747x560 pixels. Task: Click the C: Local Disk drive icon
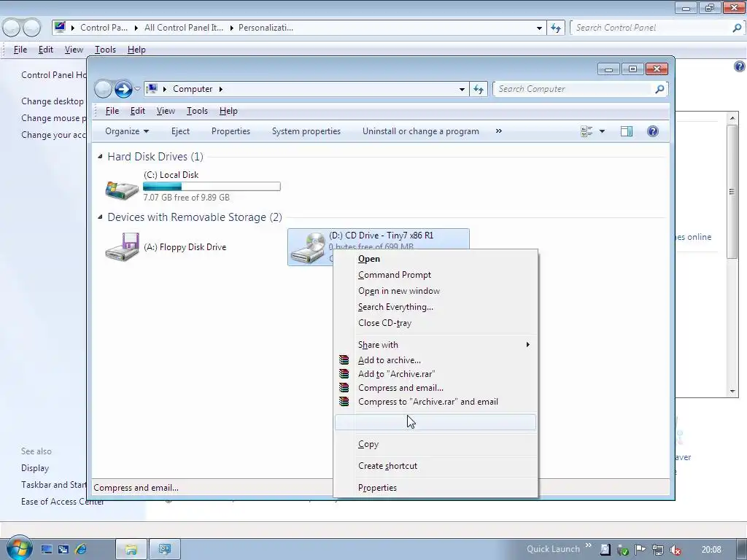[122, 189]
